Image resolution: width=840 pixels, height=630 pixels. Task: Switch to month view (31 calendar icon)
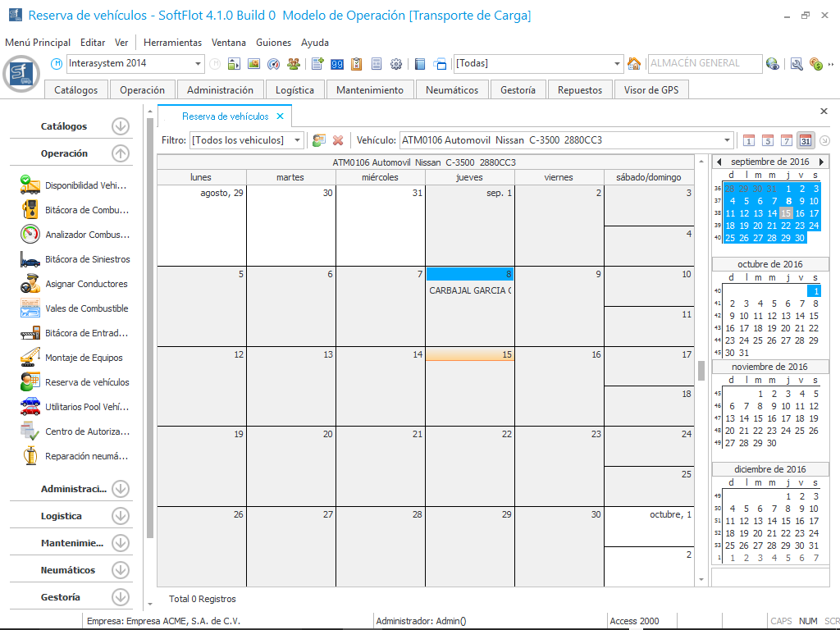(x=805, y=140)
